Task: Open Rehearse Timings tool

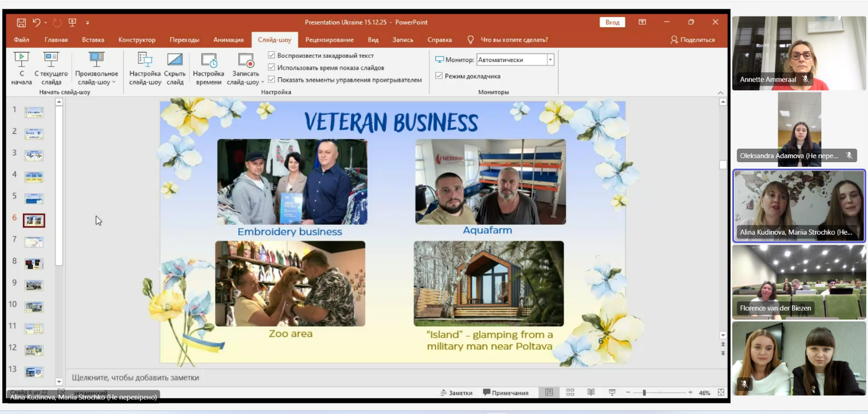Action: point(208,60)
